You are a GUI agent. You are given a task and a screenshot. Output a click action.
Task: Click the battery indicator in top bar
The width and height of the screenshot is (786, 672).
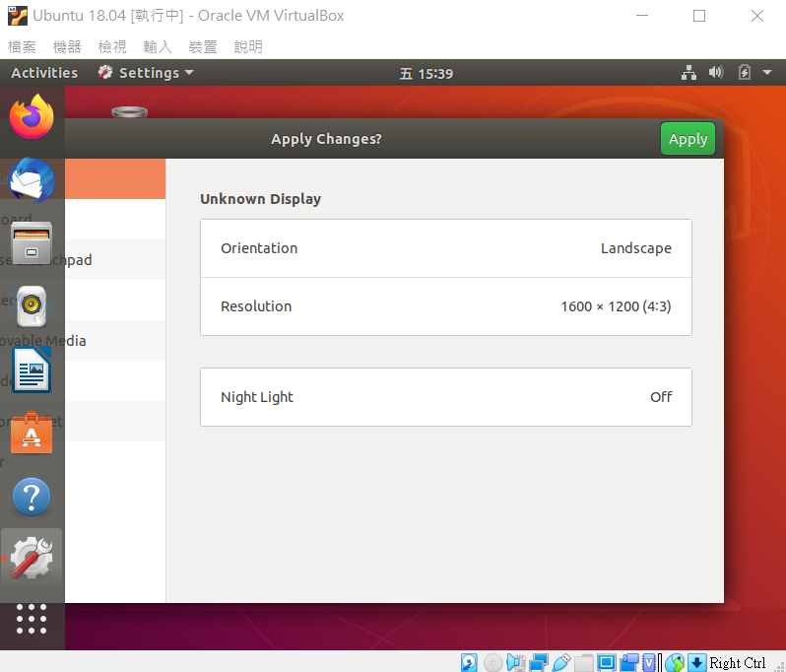[x=745, y=73]
